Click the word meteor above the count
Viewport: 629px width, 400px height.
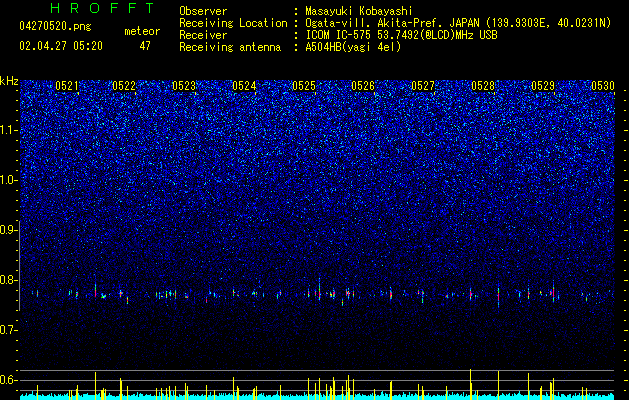tap(142, 31)
